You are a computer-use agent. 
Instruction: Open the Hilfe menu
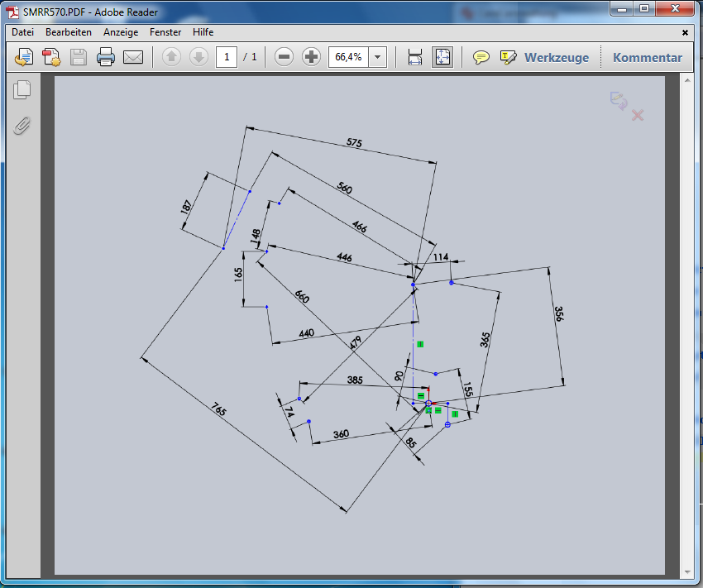click(x=203, y=32)
